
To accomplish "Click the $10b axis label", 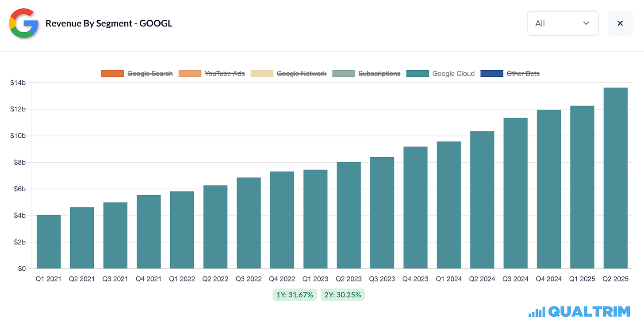I will tap(18, 136).
